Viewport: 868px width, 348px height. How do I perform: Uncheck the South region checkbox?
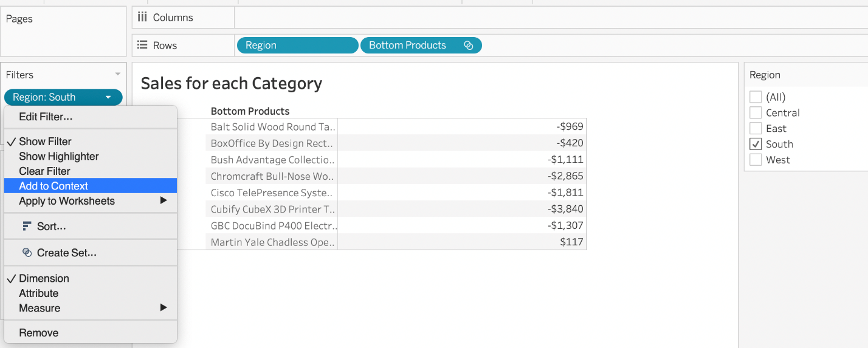click(x=756, y=145)
